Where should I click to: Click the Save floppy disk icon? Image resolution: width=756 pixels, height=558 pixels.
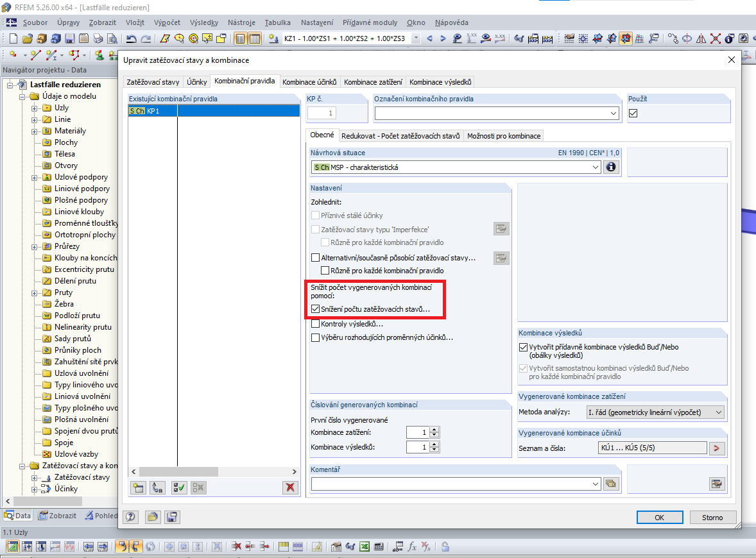click(x=70, y=38)
